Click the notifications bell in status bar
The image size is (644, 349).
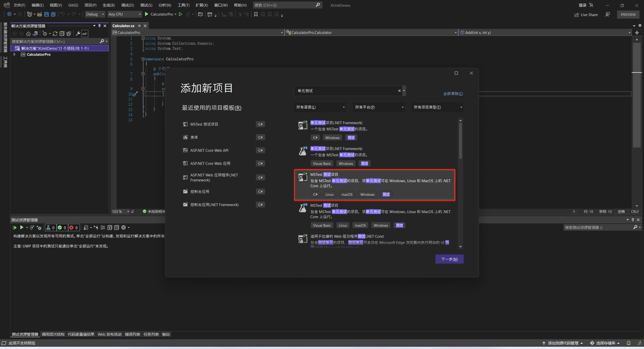(x=628, y=343)
